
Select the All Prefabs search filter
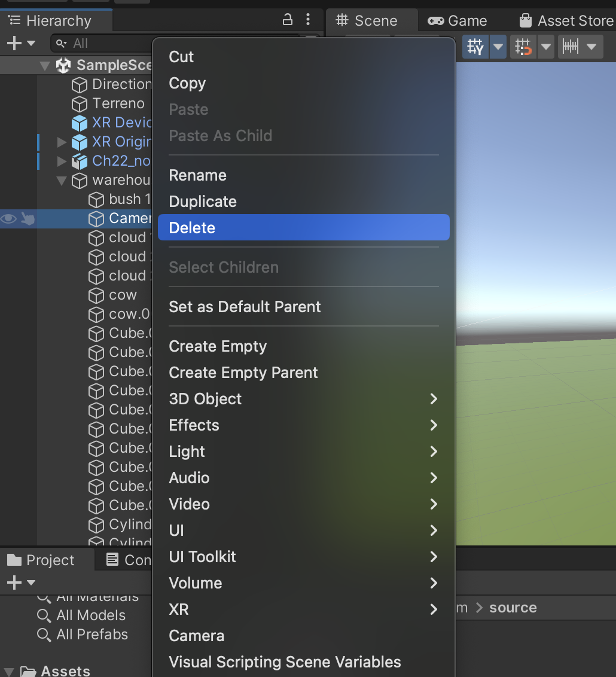tap(92, 635)
